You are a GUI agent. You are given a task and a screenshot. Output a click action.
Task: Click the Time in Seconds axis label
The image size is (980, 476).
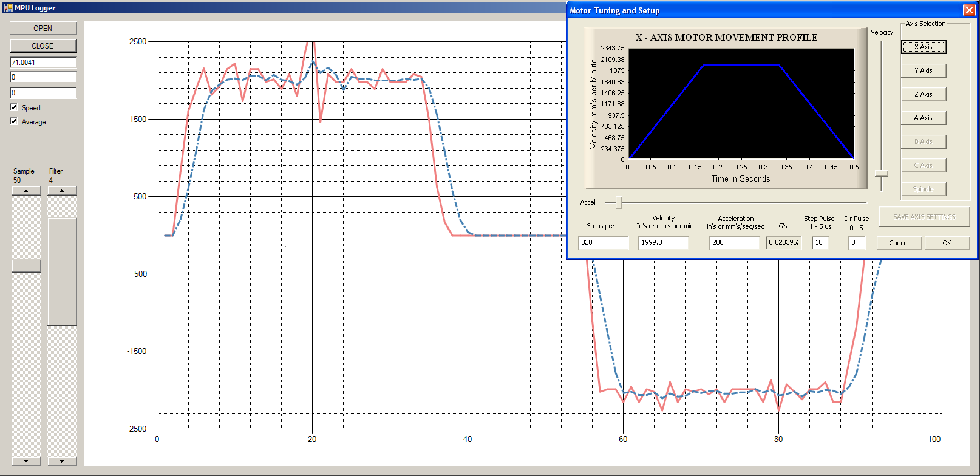click(x=741, y=179)
